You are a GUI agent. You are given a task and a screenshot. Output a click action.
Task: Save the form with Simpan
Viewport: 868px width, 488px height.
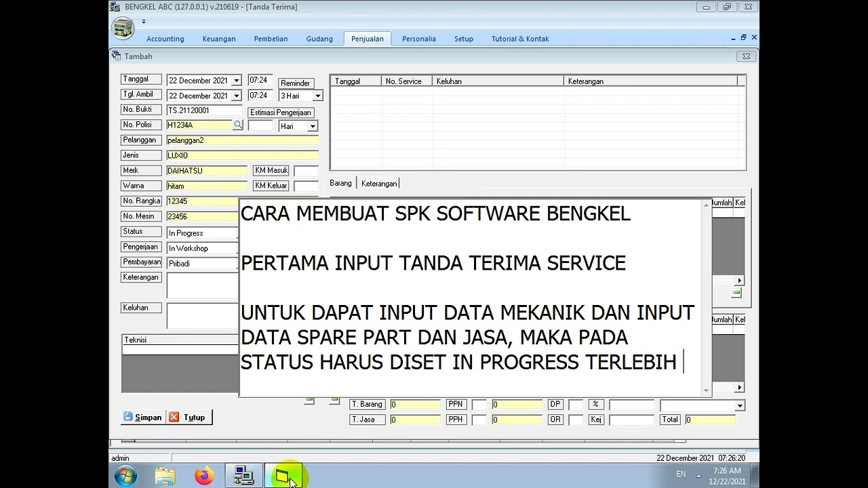tap(142, 418)
